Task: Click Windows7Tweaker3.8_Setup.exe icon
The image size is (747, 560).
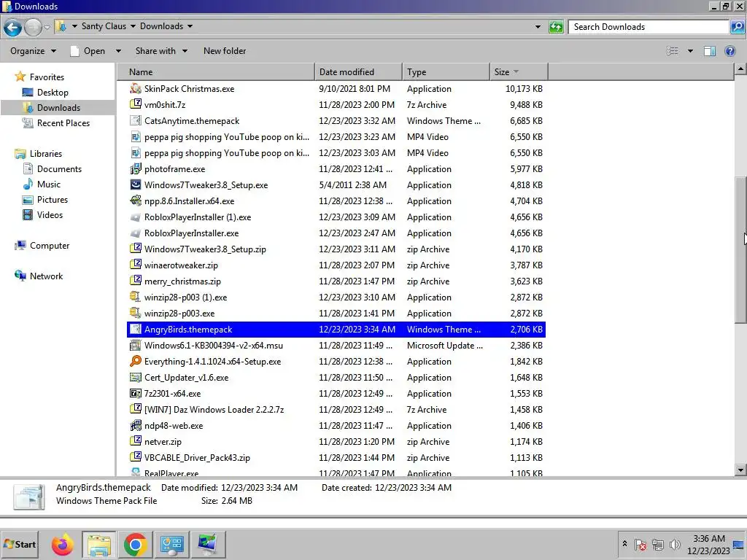Action: pos(136,184)
